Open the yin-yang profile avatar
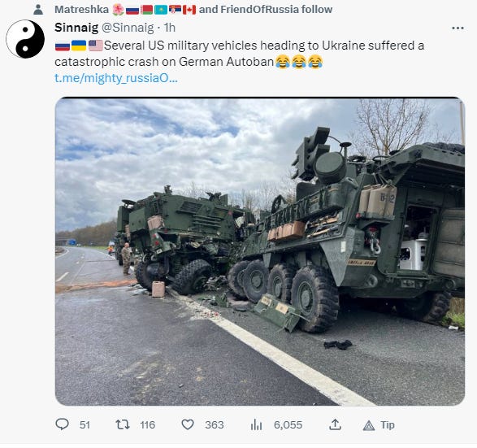Viewport: 477px width, 448px height. pos(25,39)
